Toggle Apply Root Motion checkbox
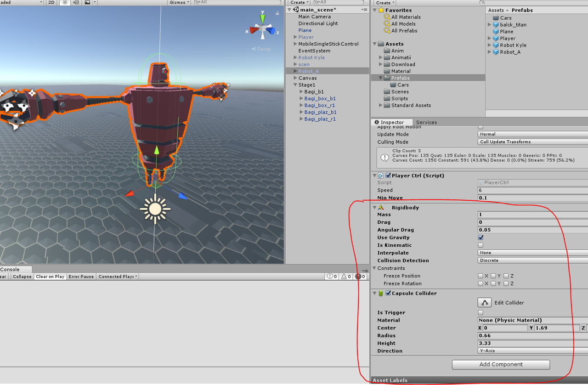 (x=481, y=127)
